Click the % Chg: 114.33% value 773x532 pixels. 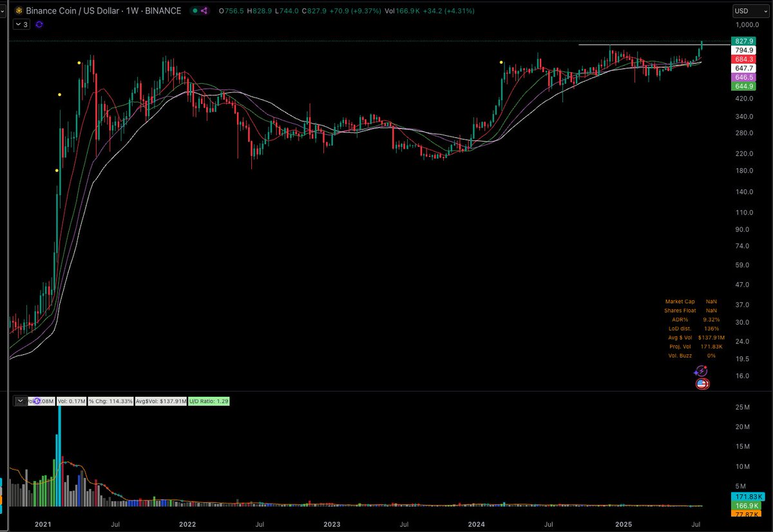point(110,401)
